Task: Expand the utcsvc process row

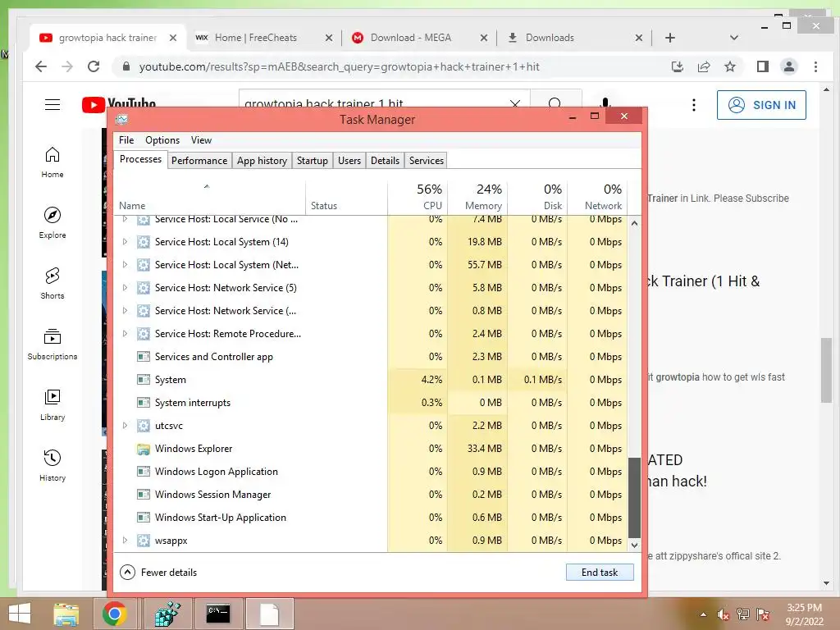Action: point(125,426)
